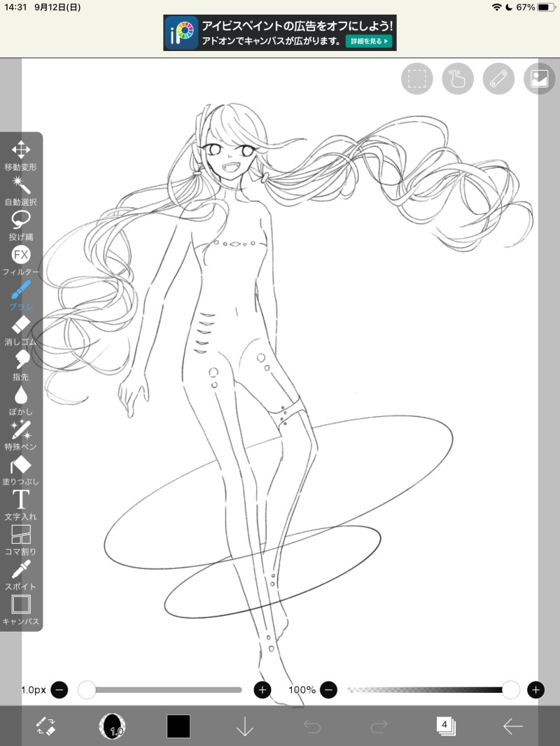The height and width of the screenshot is (746, 560).
Task: Open the selection area button
Action: coord(416,78)
